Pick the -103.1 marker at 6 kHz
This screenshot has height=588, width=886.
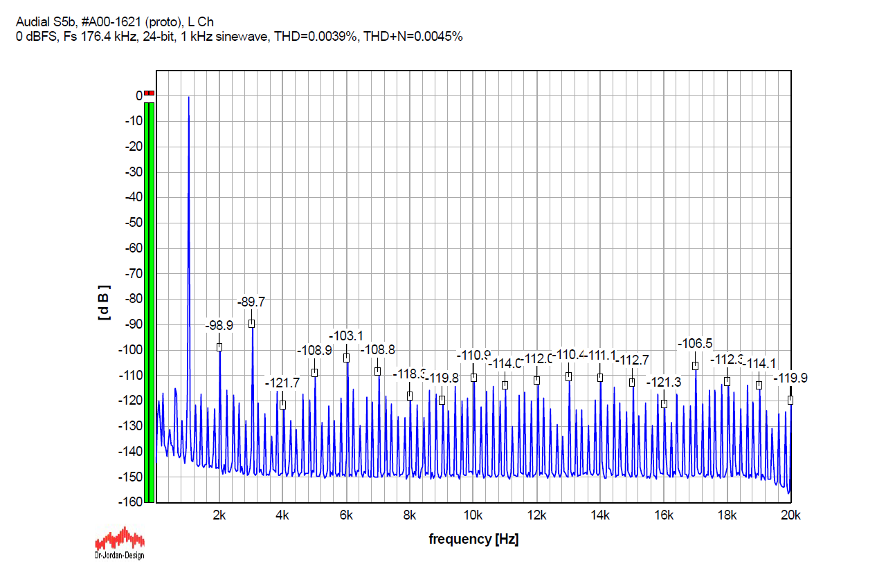point(346,358)
